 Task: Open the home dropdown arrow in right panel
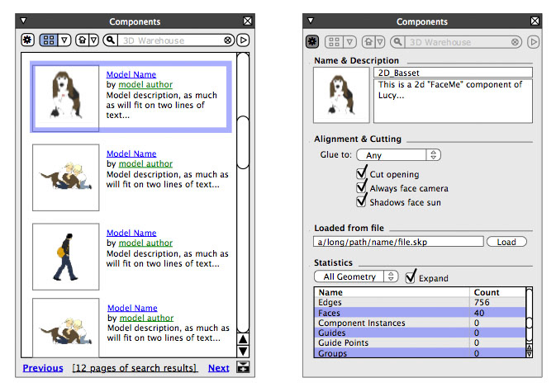pyautogui.click(x=380, y=42)
